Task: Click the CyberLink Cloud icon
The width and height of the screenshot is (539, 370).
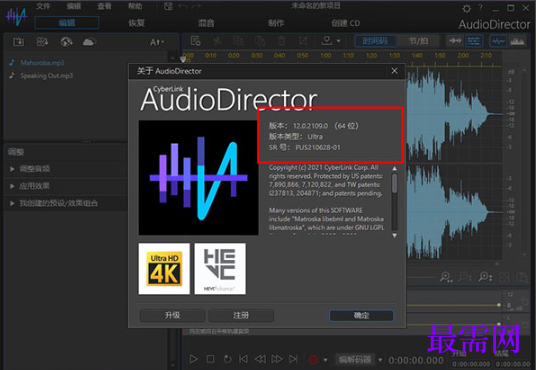Action: click(x=89, y=42)
